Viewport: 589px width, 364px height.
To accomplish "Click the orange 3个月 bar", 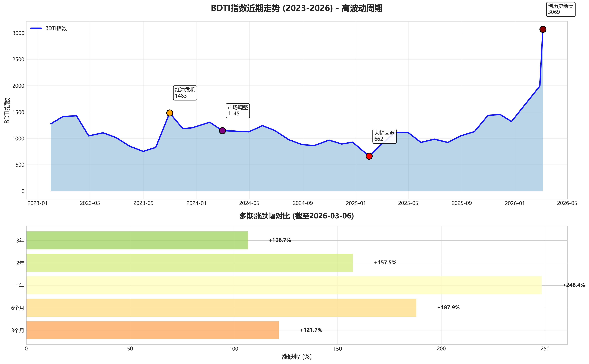I will [152, 330].
